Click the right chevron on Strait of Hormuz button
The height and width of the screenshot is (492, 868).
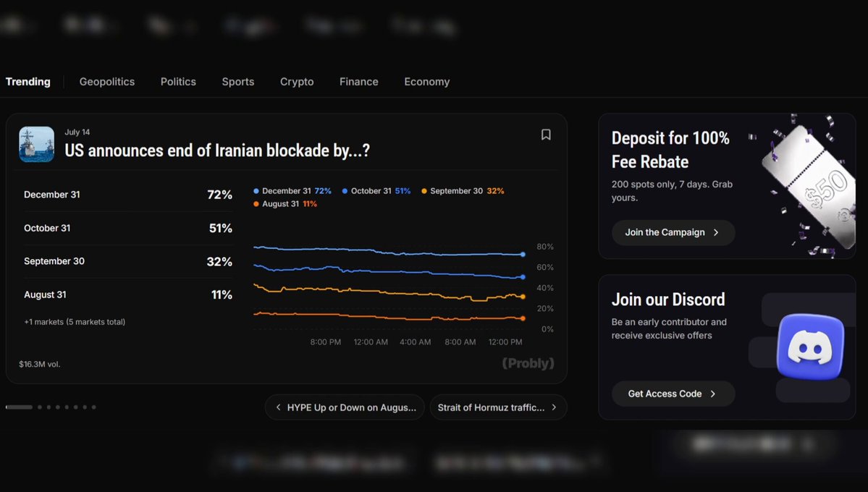[x=554, y=407]
